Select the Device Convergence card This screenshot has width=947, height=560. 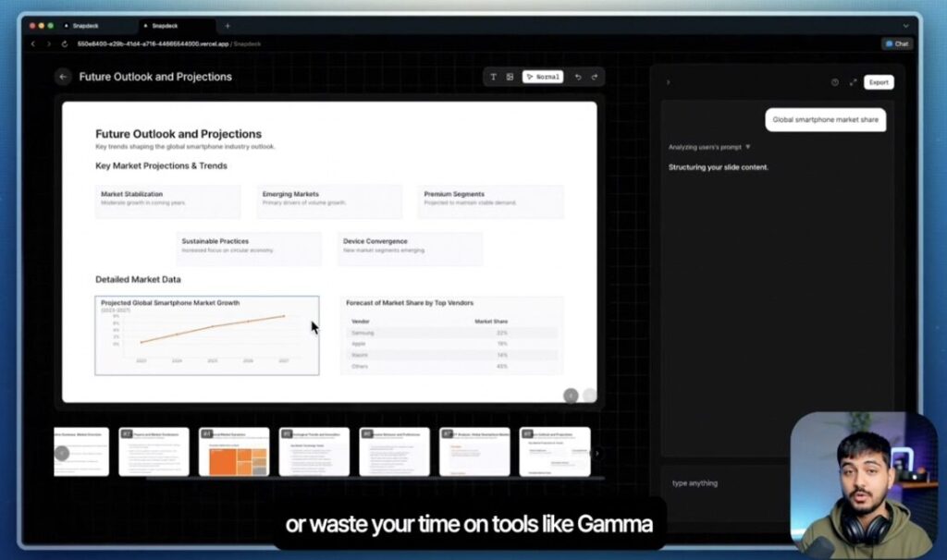click(x=410, y=248)
